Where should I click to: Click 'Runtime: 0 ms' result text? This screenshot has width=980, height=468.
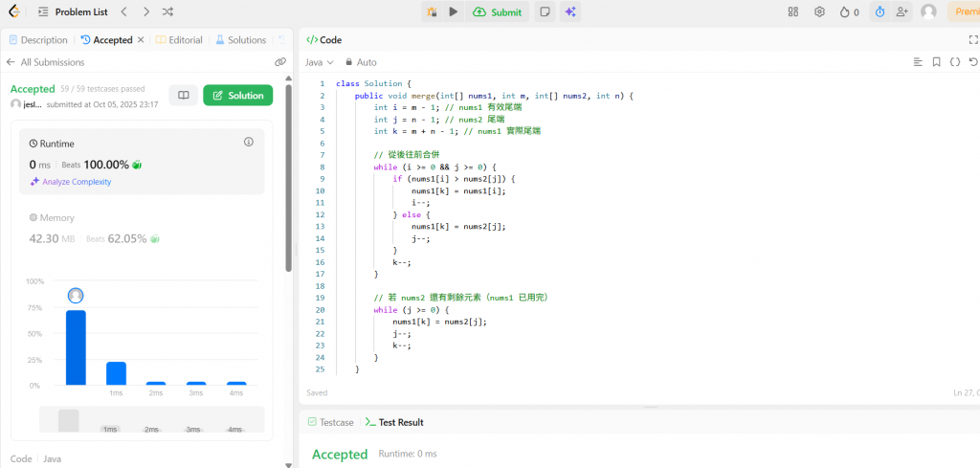tap(409, 454)
